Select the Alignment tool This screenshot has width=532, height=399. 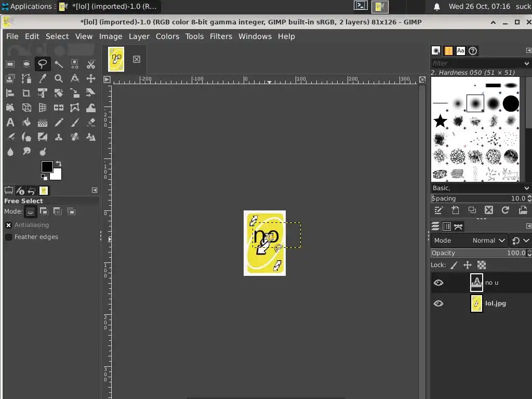point(10,94)
